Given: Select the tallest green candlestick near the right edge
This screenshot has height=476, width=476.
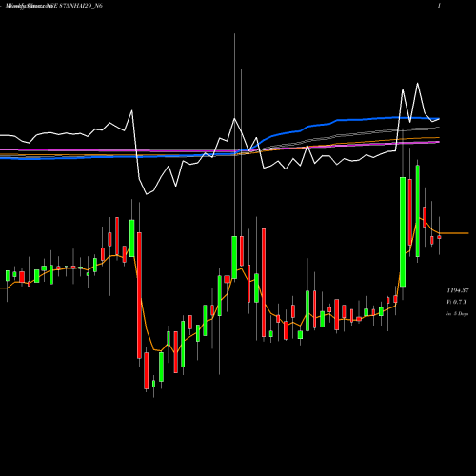Looking at the screenshot, I should tap(403, 231).
